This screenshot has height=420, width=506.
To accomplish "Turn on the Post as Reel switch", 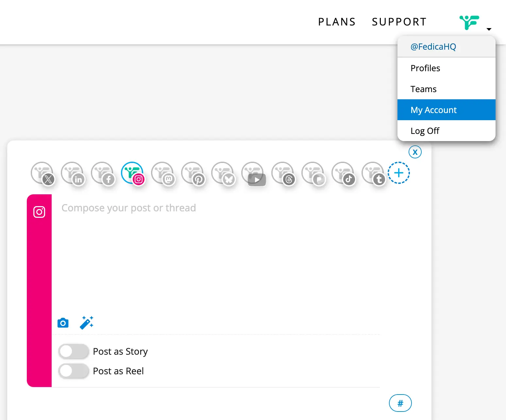I will 74,371.
